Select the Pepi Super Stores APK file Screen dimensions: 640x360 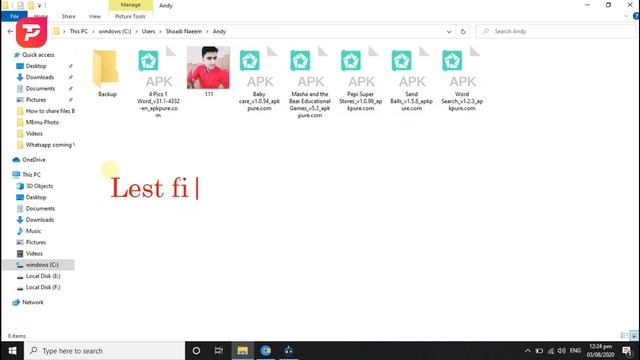(360, 79)
